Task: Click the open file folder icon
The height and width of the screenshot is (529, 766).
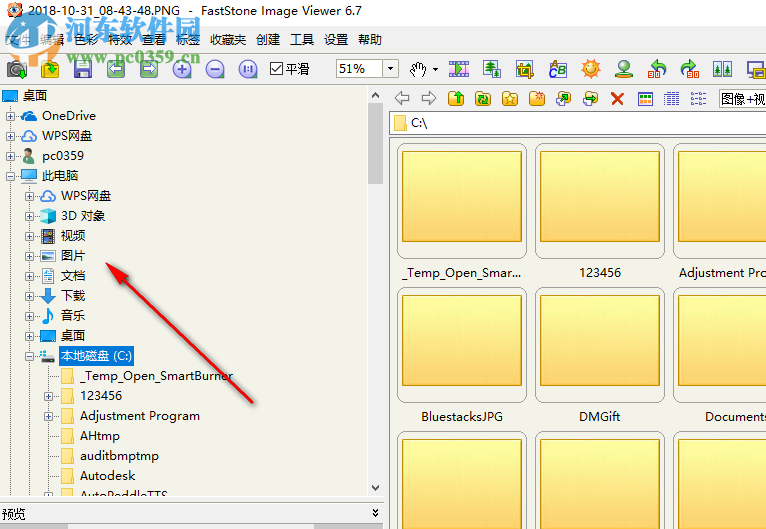Action: click(50, 69)
